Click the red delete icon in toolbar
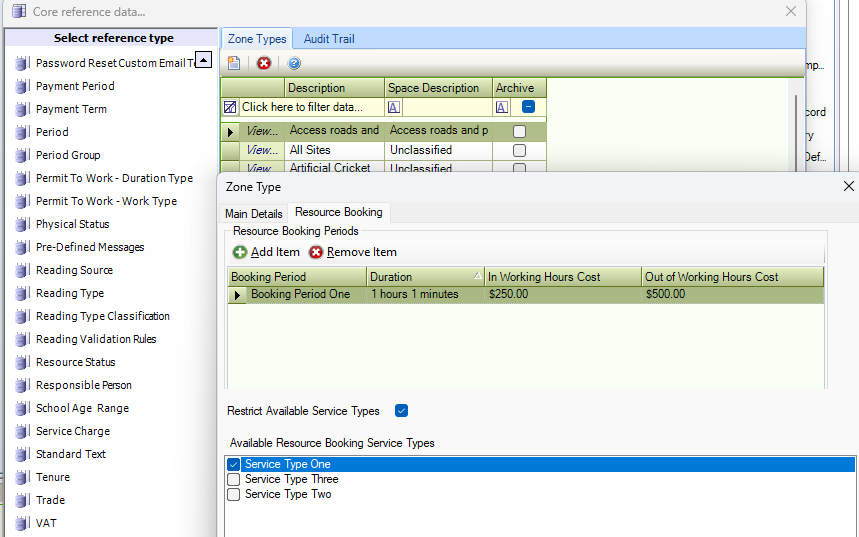 [264, 63]
